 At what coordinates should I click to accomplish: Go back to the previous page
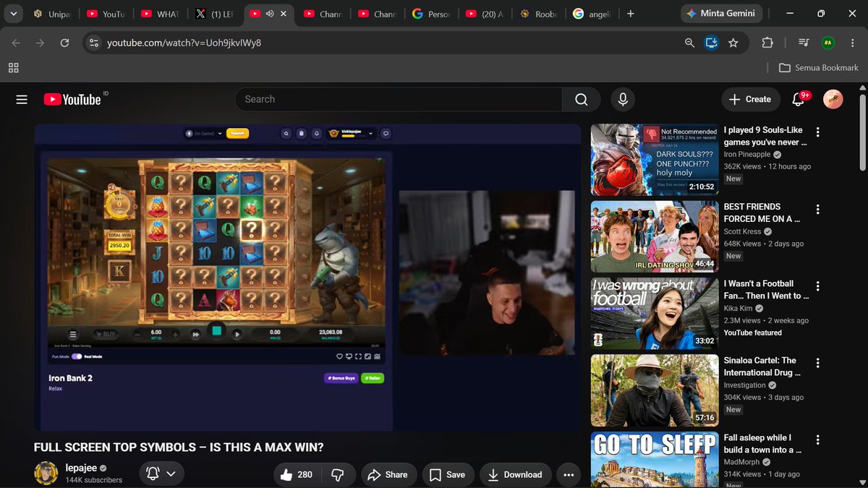pyautogui.click(x=16, y=43)
